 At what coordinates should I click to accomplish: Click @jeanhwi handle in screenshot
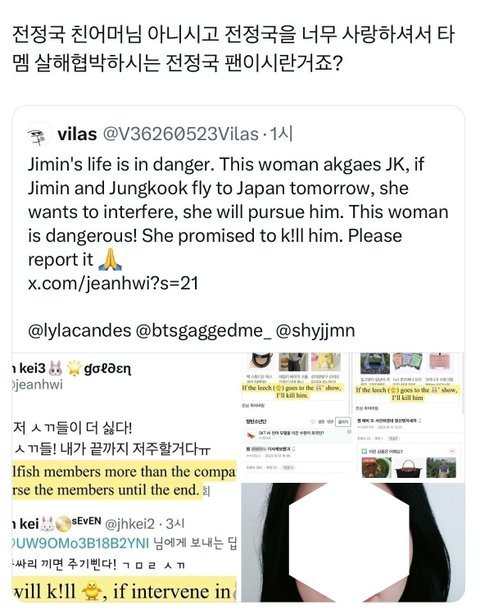point(37,385)
